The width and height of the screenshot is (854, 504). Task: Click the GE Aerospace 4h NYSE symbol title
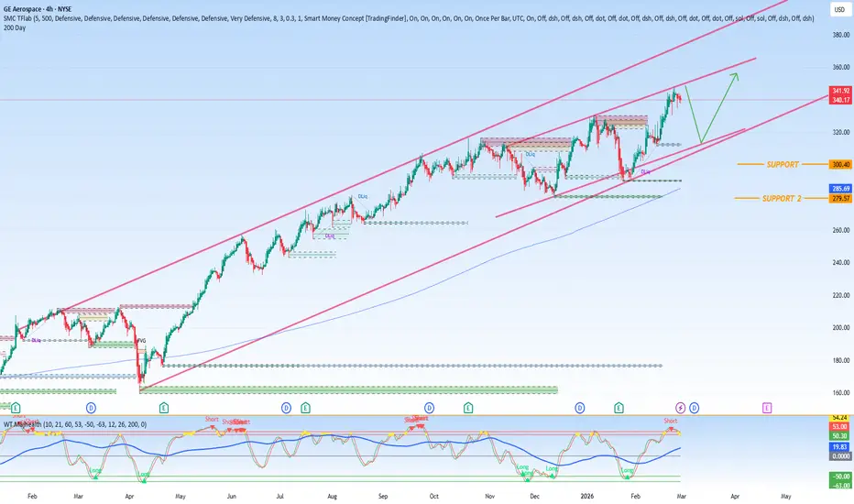[37, 9]
